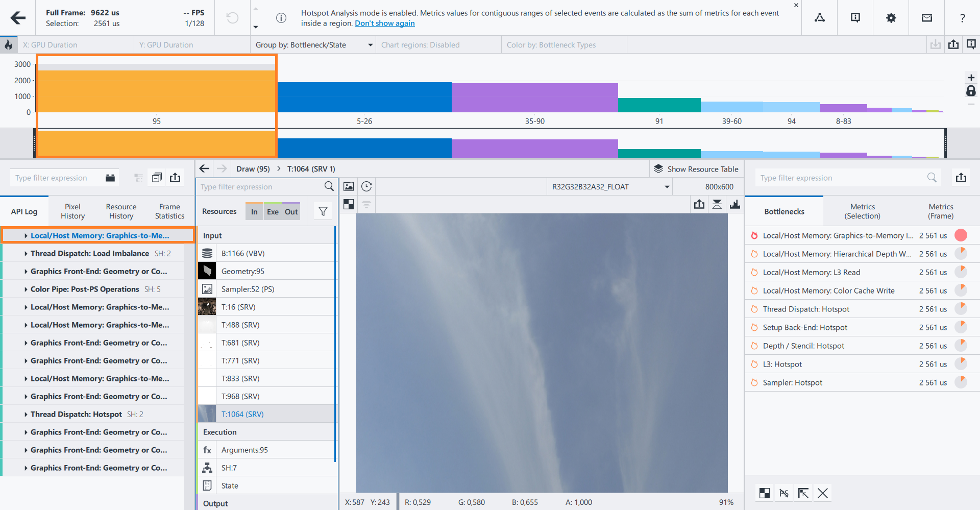The width and height of the screenshot is (980, 510).
Task: Open the dropdown arrow below the undo button
Action: coord(256,27)
